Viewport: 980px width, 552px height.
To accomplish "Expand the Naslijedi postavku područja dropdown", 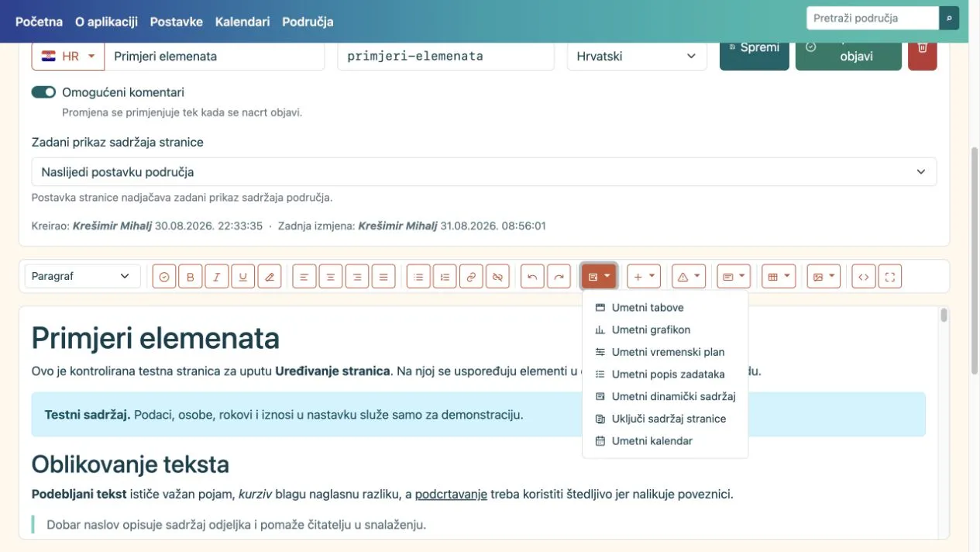I will pos(484,172).
